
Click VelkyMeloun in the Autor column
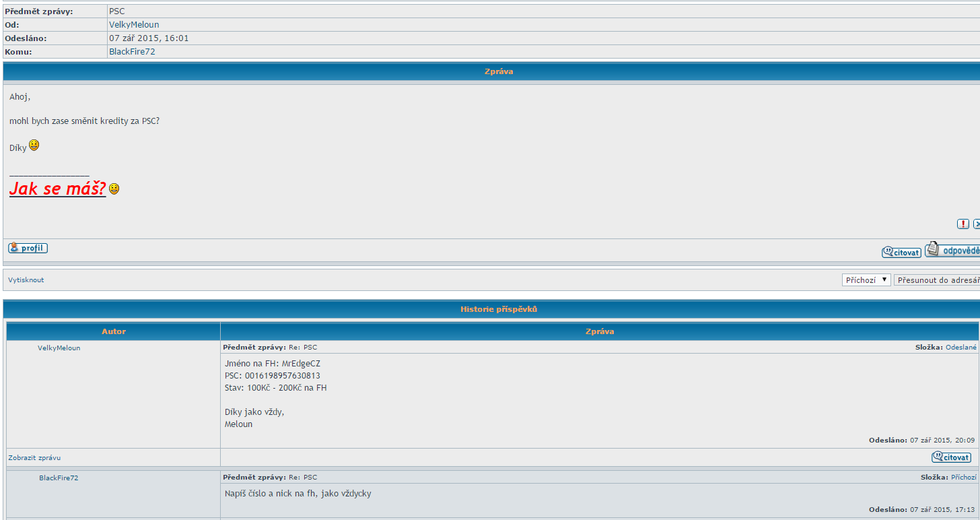click(x=59, y=348)
